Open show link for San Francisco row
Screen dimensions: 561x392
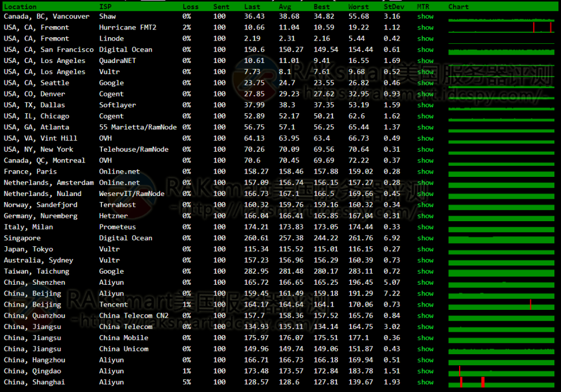click(x=425, y=50)
